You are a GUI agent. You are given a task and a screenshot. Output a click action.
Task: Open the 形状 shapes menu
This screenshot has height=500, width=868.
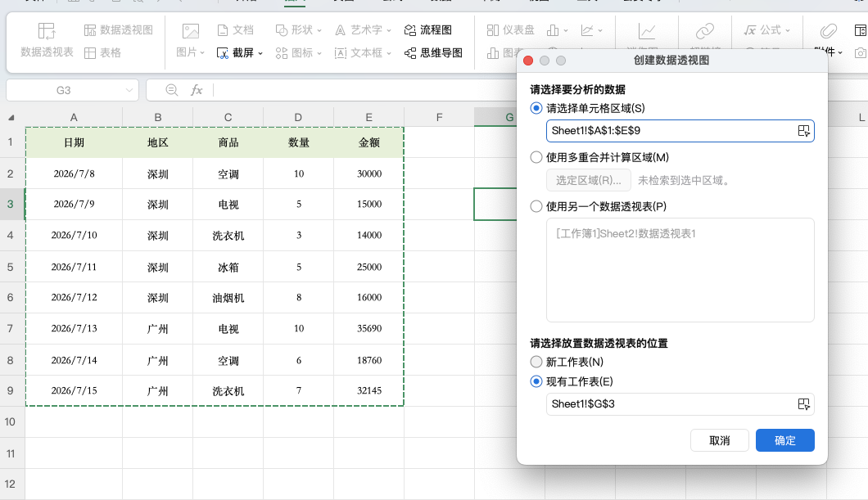point(298,29)
